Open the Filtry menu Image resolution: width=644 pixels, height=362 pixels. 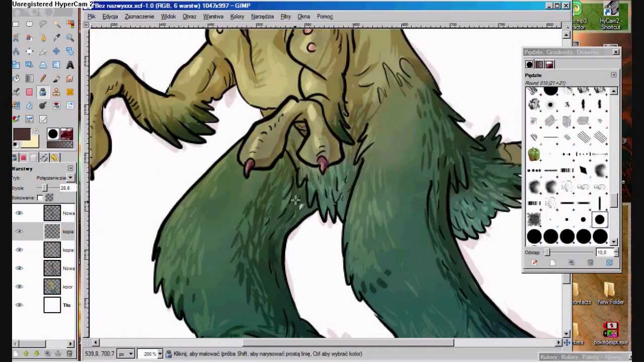286,17
